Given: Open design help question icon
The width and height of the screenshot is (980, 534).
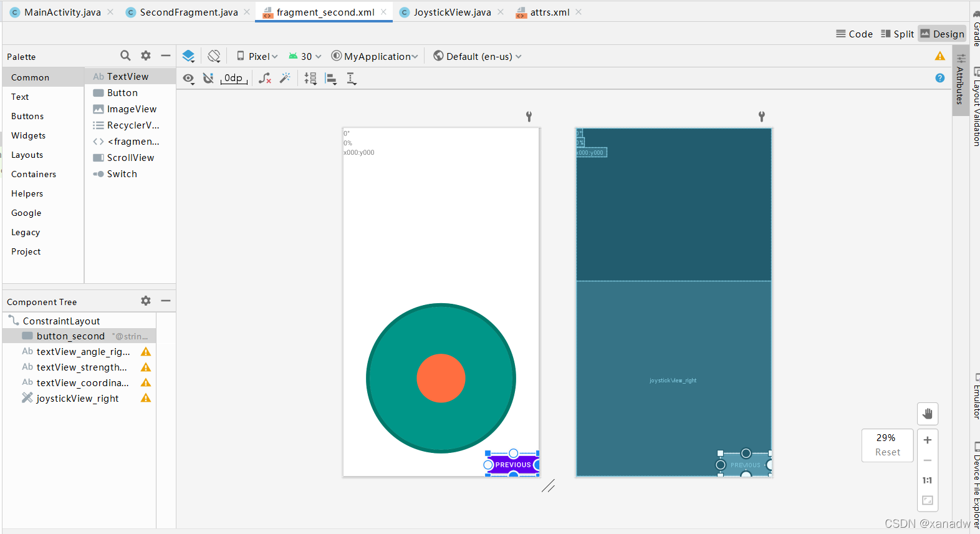Looking at the screenshot, I should pyautogui.click(x=940, y=78).
